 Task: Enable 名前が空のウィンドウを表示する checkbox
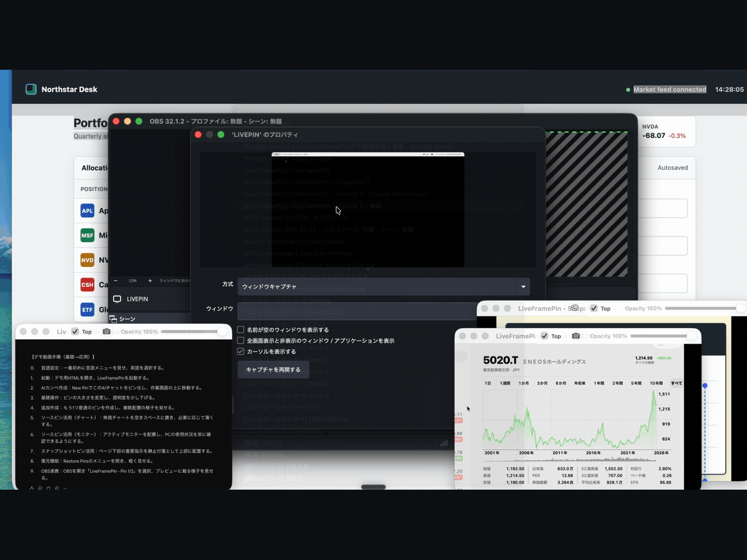click(x=241, y=330)
